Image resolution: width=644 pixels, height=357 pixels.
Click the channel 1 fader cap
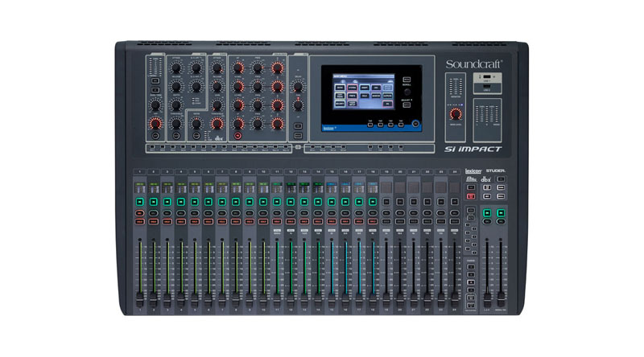pos(140,297)
